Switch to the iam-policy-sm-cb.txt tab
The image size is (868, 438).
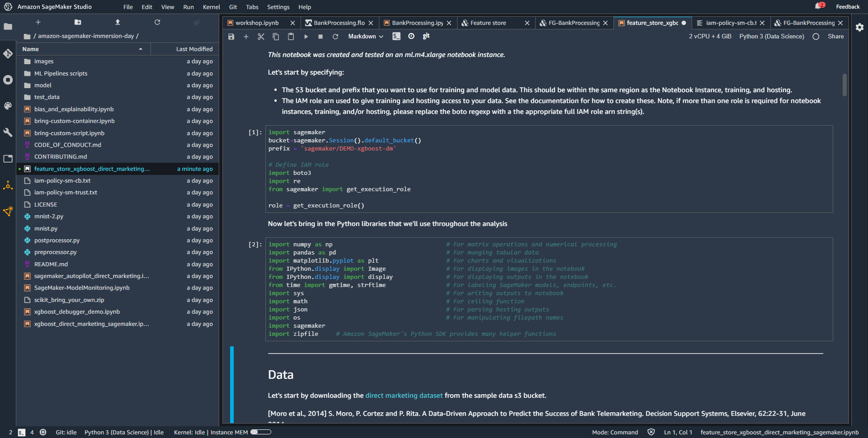click(x=731, y=23)
